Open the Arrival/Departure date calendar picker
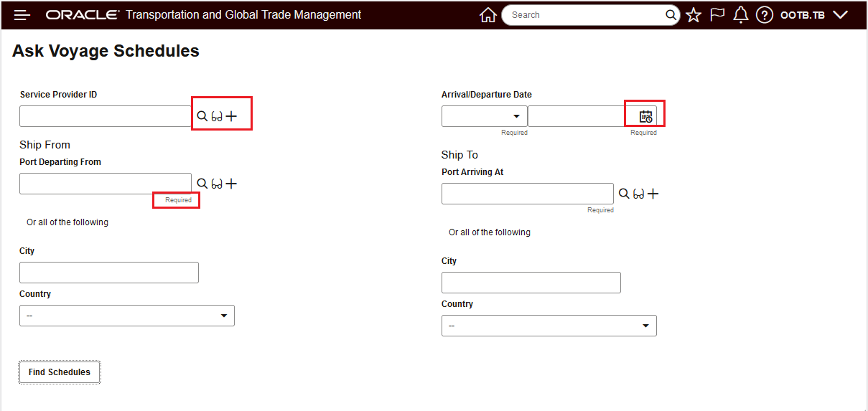The image size is (868, 411). coord(645,116)
